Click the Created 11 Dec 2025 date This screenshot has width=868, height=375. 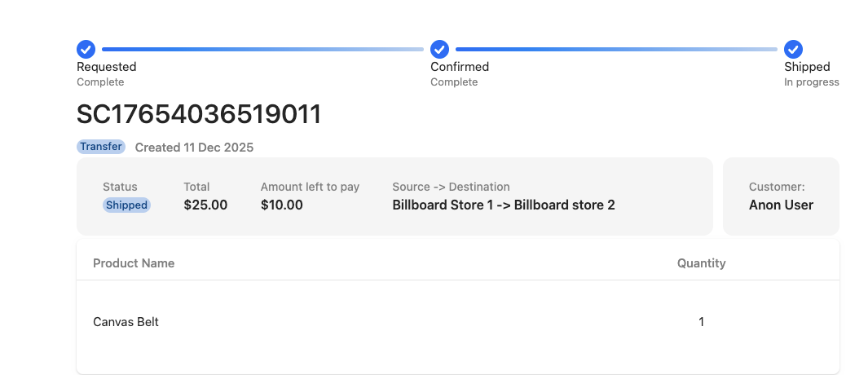coord(194,148)
